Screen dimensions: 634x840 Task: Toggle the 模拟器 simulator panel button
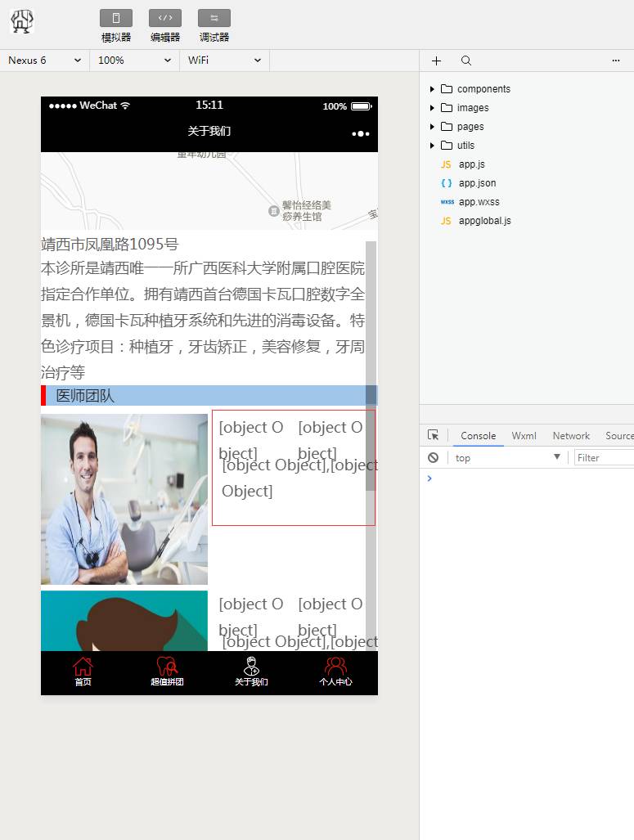[116, 18]
